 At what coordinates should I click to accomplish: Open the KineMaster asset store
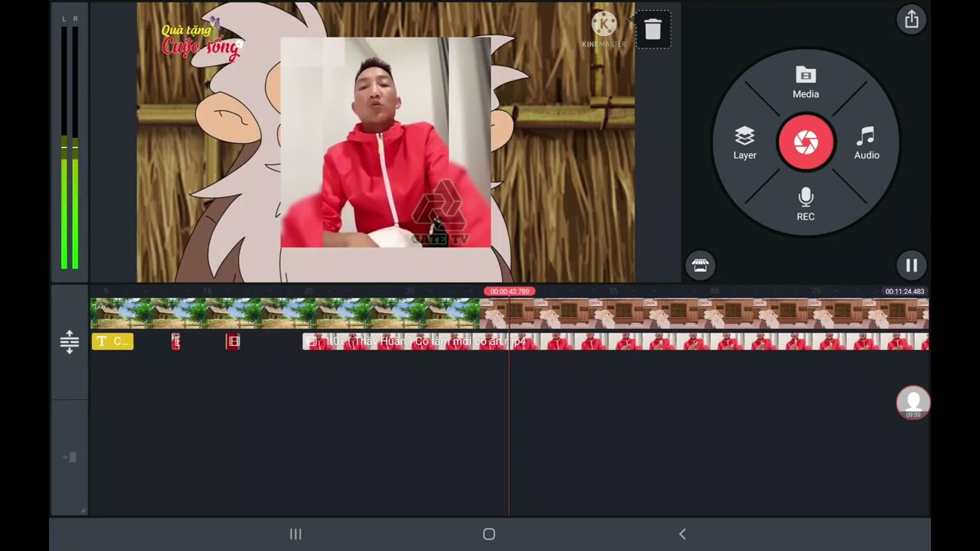tap(700, 266)
